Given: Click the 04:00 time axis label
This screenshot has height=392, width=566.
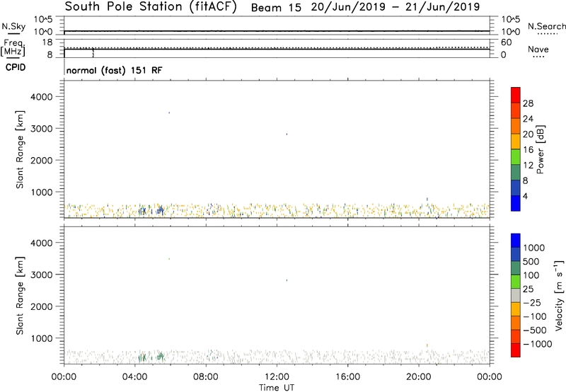Looking at the screenshot, I should [x=134, y=377].
